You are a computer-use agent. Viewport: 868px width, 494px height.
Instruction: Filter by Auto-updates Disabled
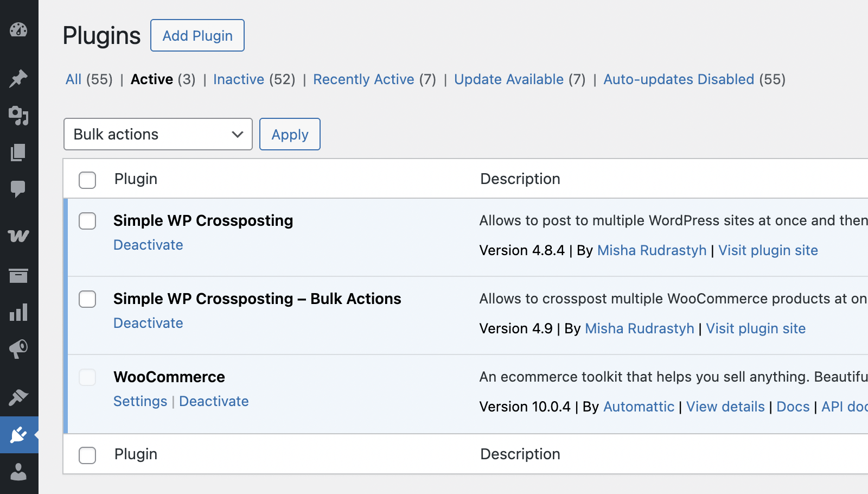[x=679, y=79]
